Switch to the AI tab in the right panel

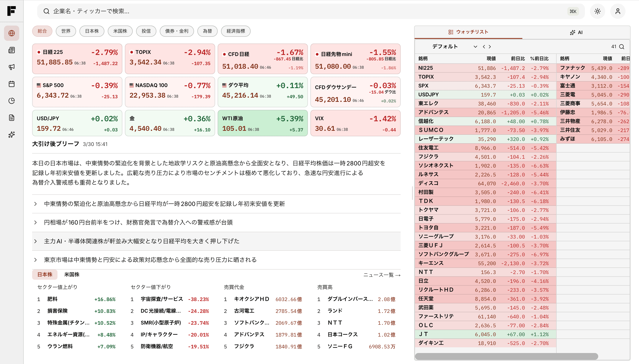click(576, 33)
